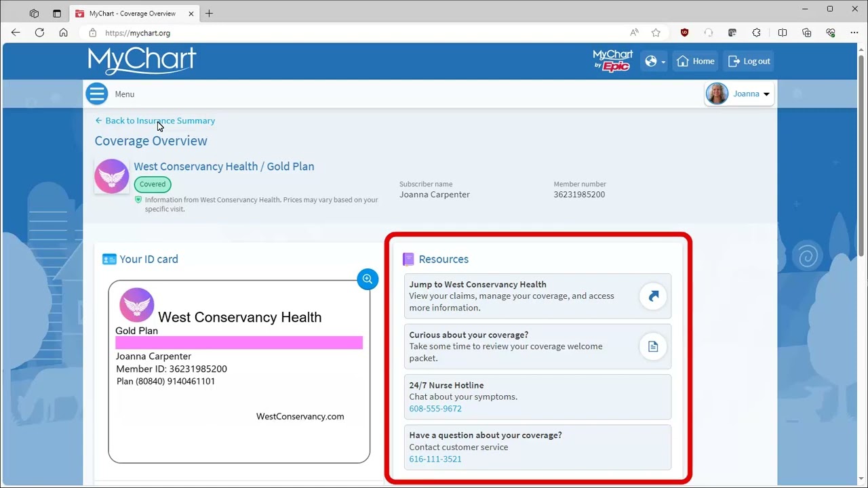Click the browser Home icon
868x488 pixels.
coord(63,33)
